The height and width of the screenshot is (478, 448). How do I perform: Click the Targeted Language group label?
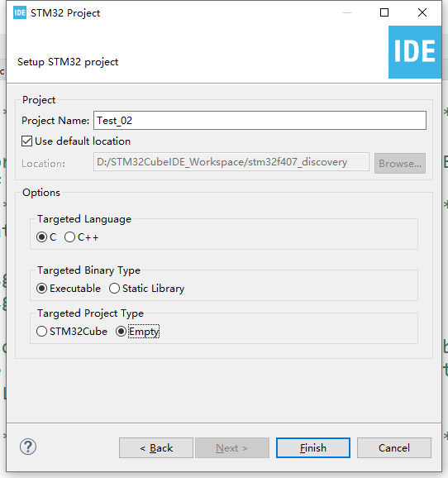[x=84, y=219]
